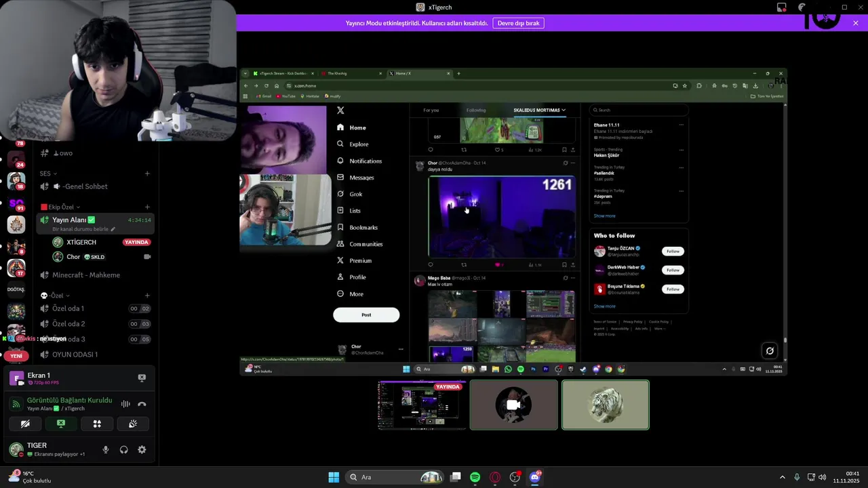
Task: Disconnect from the voice channel
Action: [142, 404]
